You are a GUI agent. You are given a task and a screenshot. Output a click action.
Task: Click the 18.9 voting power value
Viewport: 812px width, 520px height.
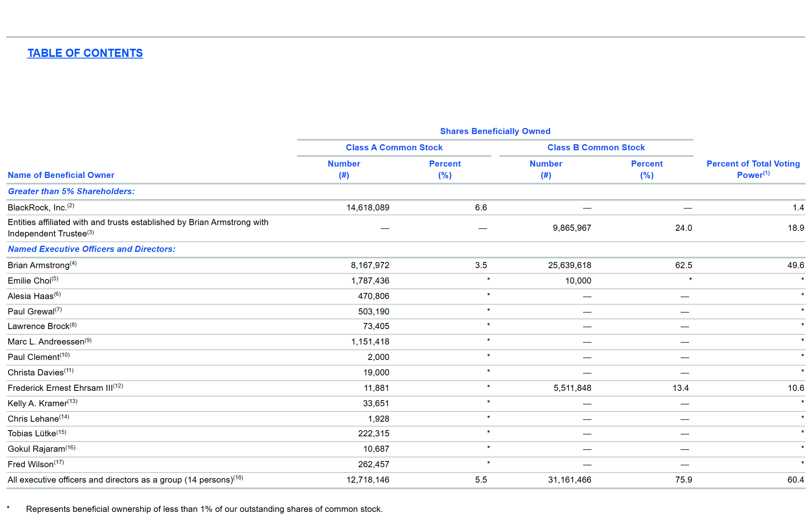point(796,228)
